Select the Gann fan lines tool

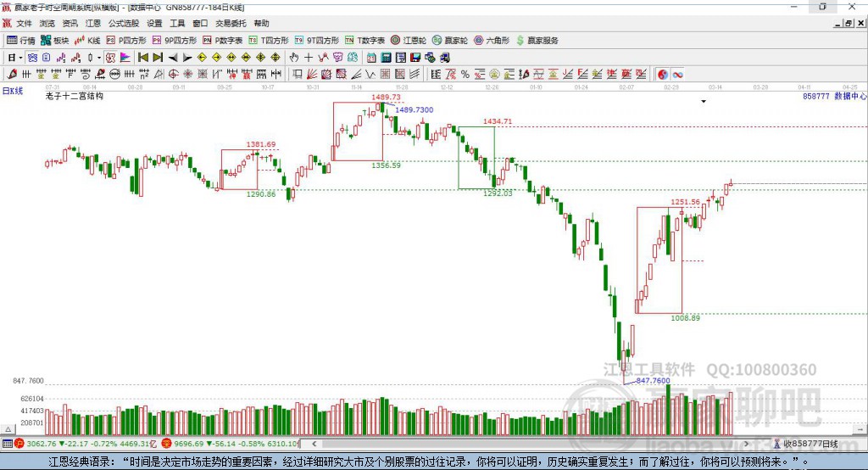click(x=311, y=75)
